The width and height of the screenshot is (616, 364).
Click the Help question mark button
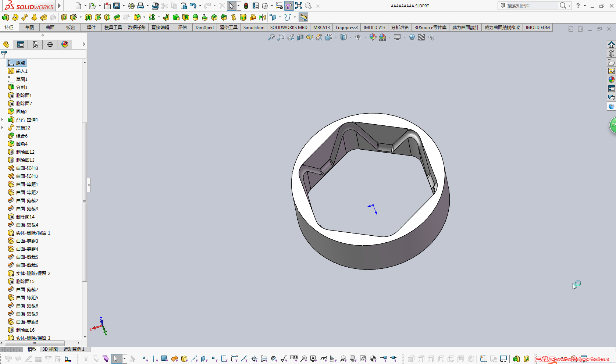pos(578,6)
